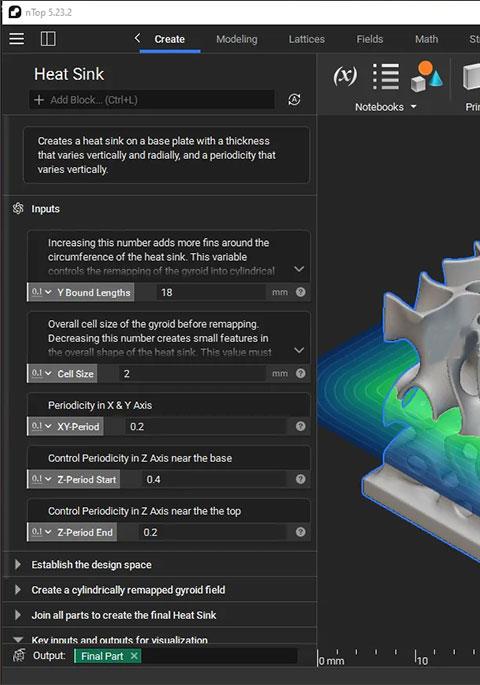The height and width of the screenshot is (685, 480).
Task: Open the Fields tab
Action: (x=369, y=39)
